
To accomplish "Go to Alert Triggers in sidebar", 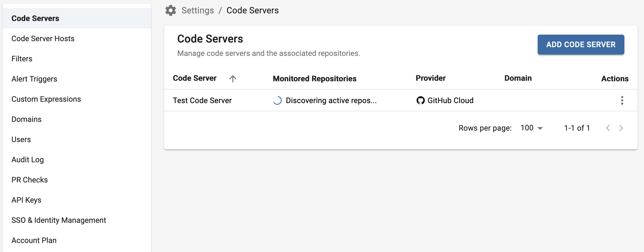I will point(77,79).
